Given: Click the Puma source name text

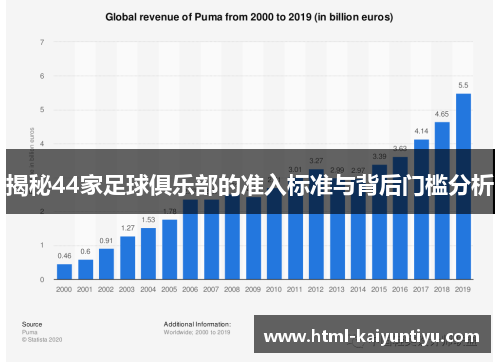Looking at the screenshot, I should point(30,332).
